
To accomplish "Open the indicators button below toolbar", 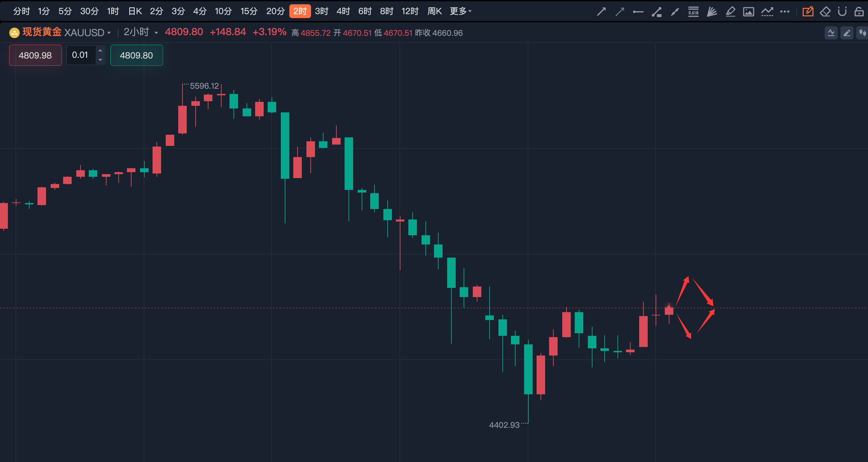I will tap(831, 33).
